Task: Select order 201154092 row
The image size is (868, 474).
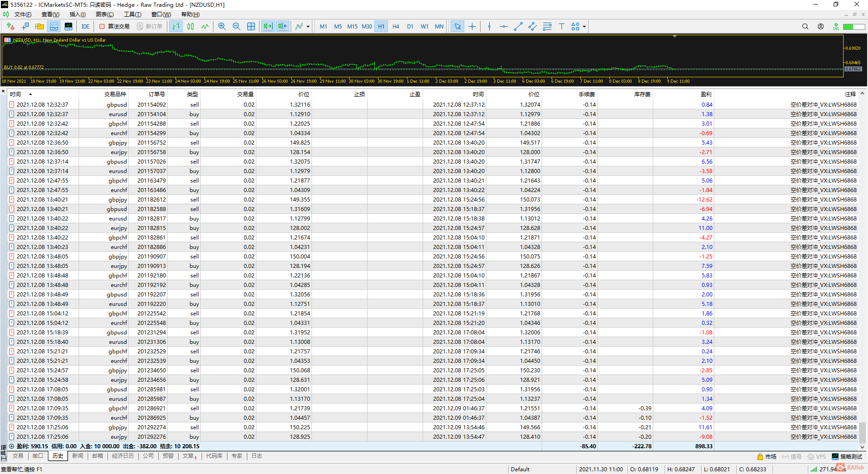Action: click(433, 105)
